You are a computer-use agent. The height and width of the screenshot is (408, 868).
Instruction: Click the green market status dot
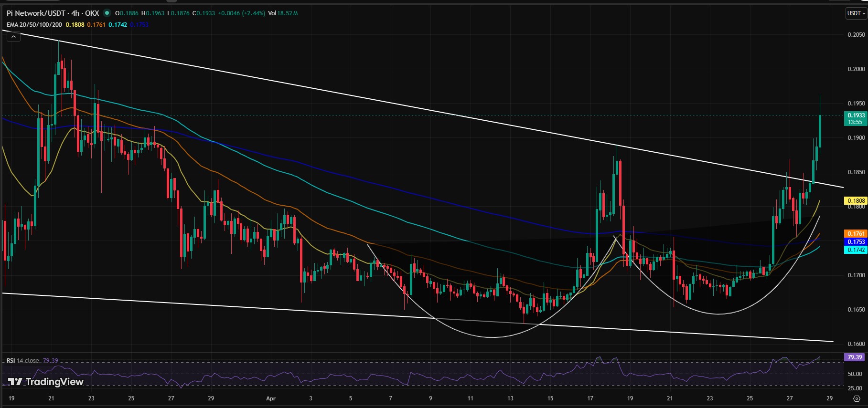pos(107,13)
